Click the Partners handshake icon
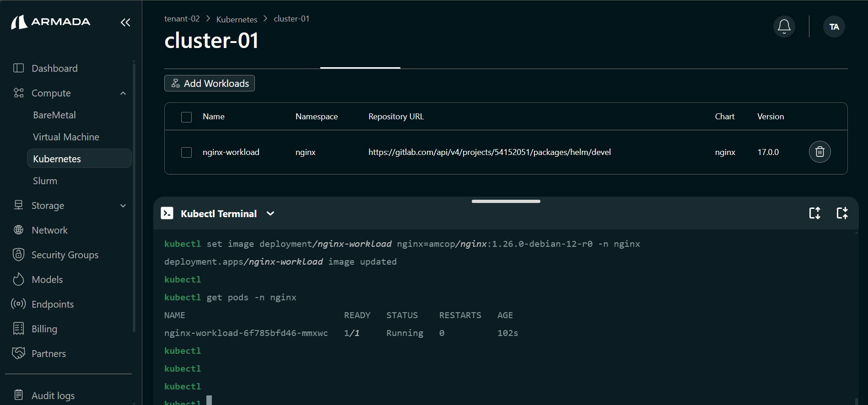868x405 pixels. [x=18, y=353]
